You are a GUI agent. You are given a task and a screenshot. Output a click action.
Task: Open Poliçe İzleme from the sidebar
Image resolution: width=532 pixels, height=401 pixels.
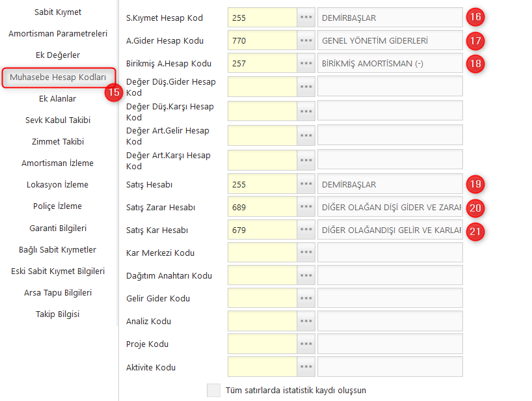pyautogui.click(x=58, y=206)
